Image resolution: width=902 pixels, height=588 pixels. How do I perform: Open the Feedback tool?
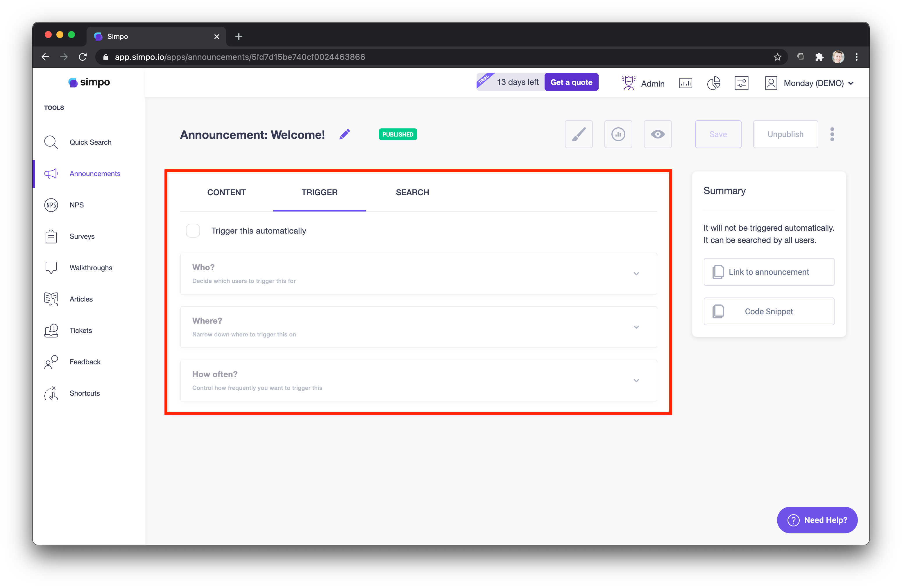point(72,362)
